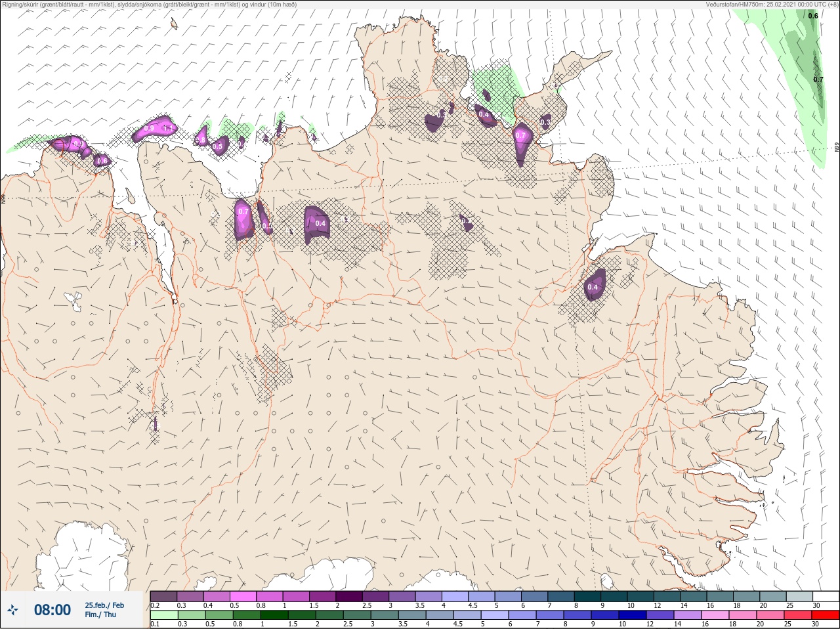This screenshot has height=629, width=840.
Task: Select the deep blue 10 swatch, bottom legend row
Action: (x=633, y=615)
